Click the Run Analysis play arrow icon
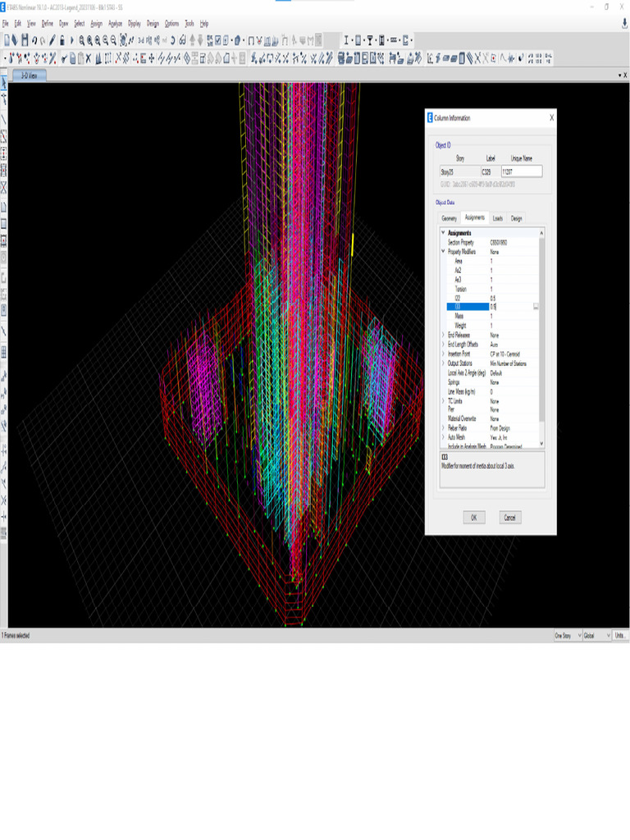Screen dimensions: 630x840 click(71, 39)
